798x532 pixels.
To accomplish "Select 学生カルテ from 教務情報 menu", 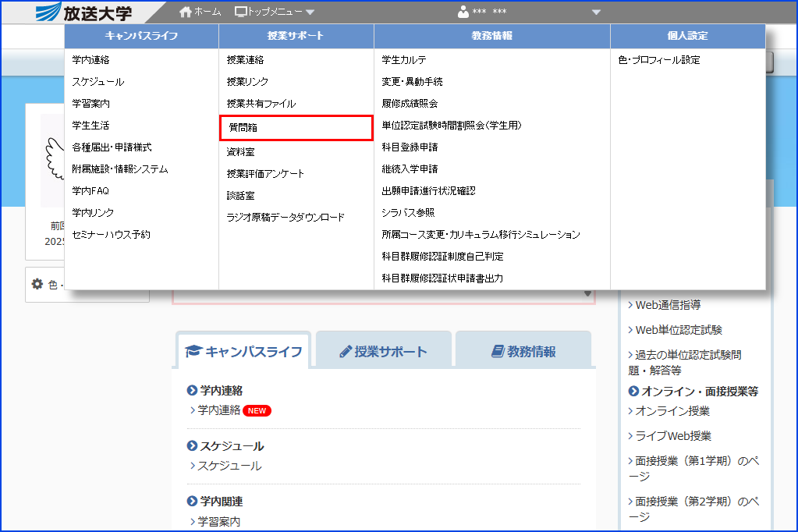I will [x=403, y=60].
